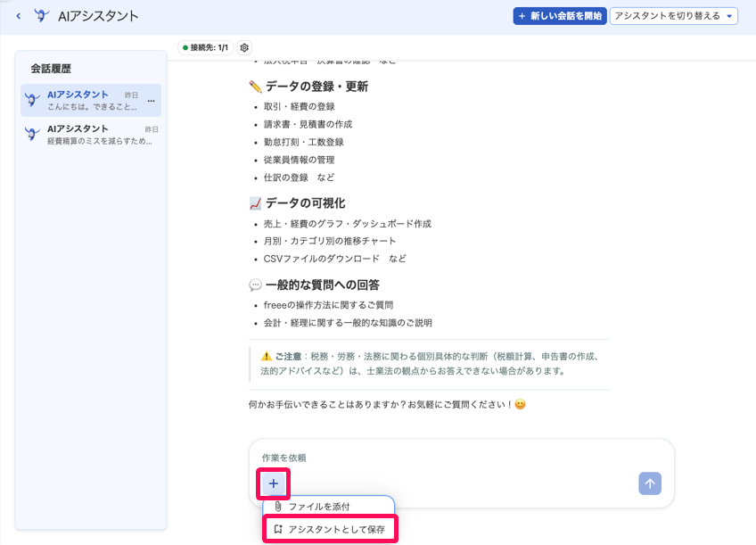
Task: Click the 一般的な質問への回答 heading
Action: (x=322, y=285)
